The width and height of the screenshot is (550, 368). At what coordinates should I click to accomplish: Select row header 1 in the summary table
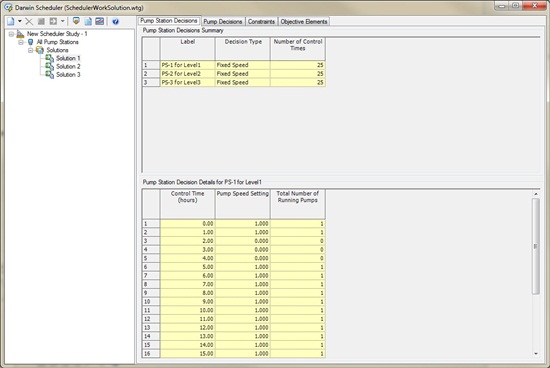click(151, 65)
